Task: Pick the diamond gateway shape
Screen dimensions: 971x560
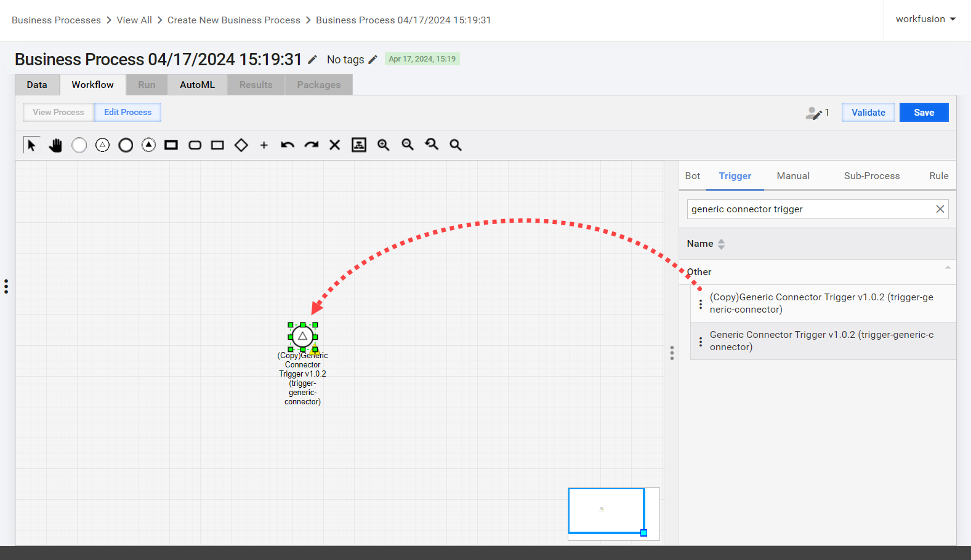Action: coord(241,145)
